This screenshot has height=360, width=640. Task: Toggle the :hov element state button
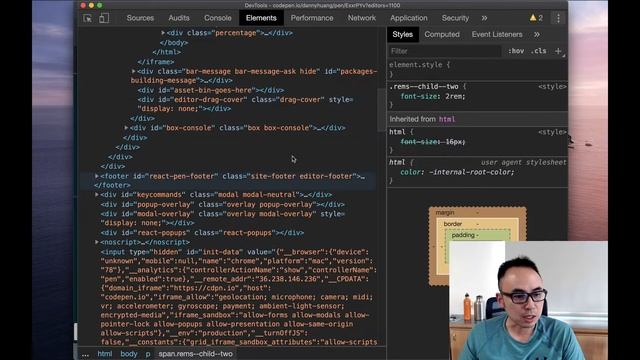coord(516,51)
